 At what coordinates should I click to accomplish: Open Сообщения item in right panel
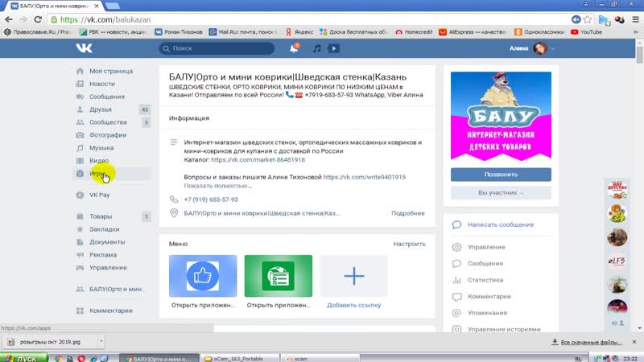tap(485, 264)
